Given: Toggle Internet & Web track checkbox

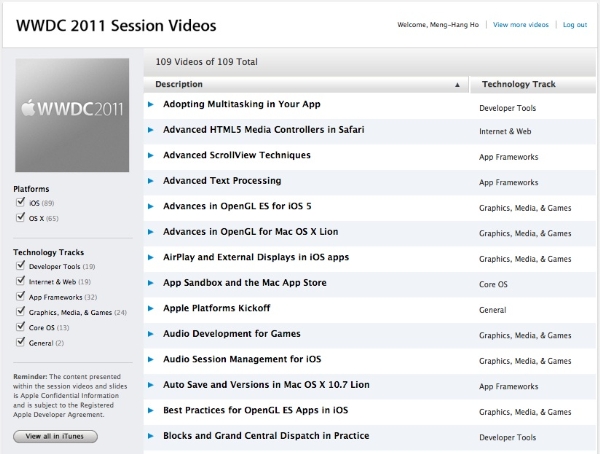Looking at the screenshot, I should (20, 281).
